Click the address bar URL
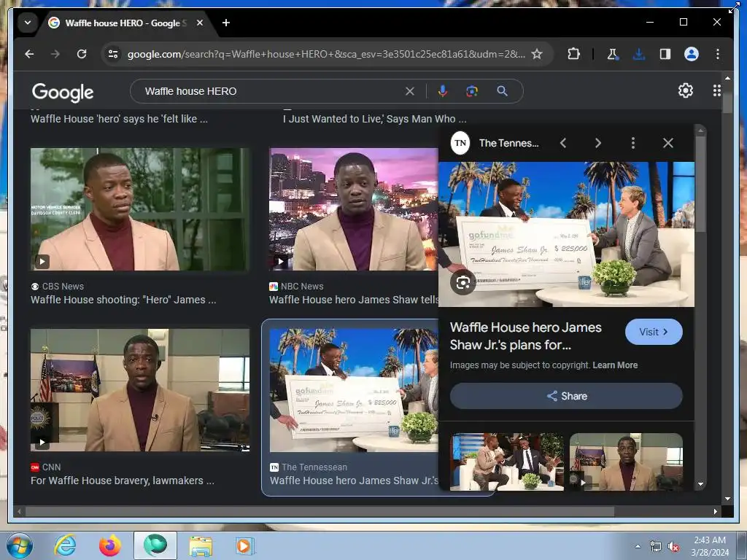The height and width of the screenshot is (560, 747). (x=326, y=54)
